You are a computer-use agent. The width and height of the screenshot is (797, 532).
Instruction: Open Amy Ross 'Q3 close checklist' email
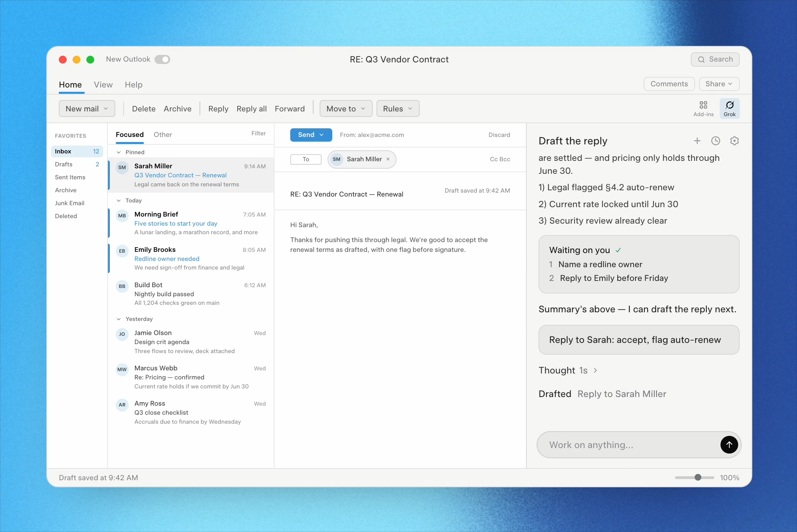(191, 412)
